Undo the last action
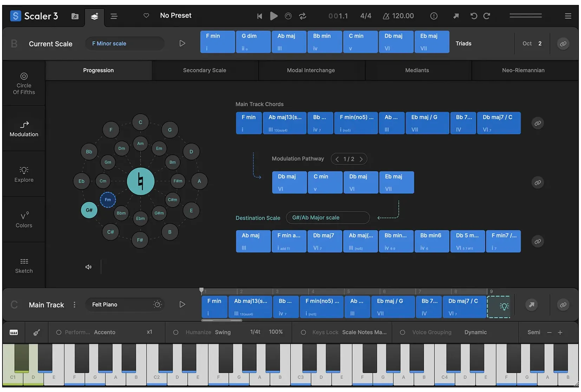The height and width of the screenshot is (392, 581). coord(474,16)
